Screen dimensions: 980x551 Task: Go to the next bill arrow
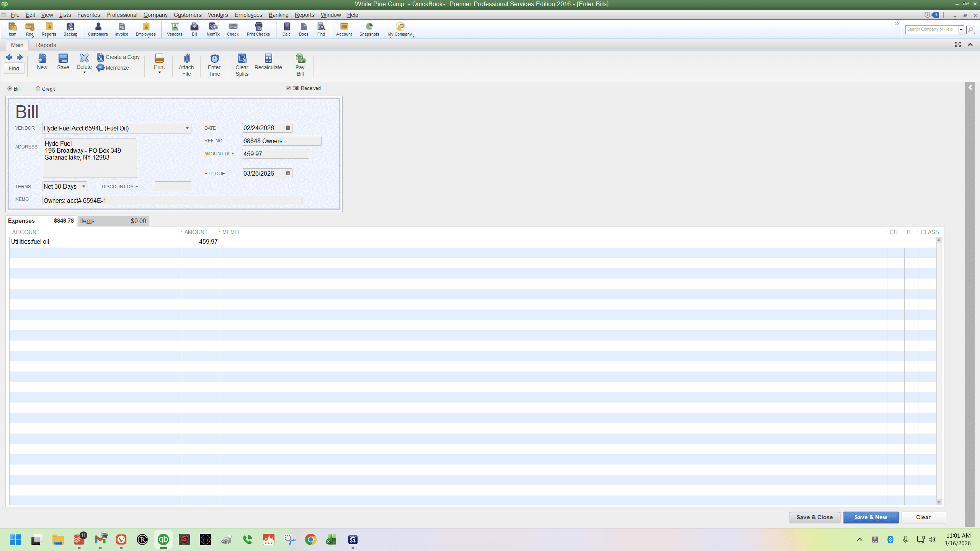click(20, 57)
